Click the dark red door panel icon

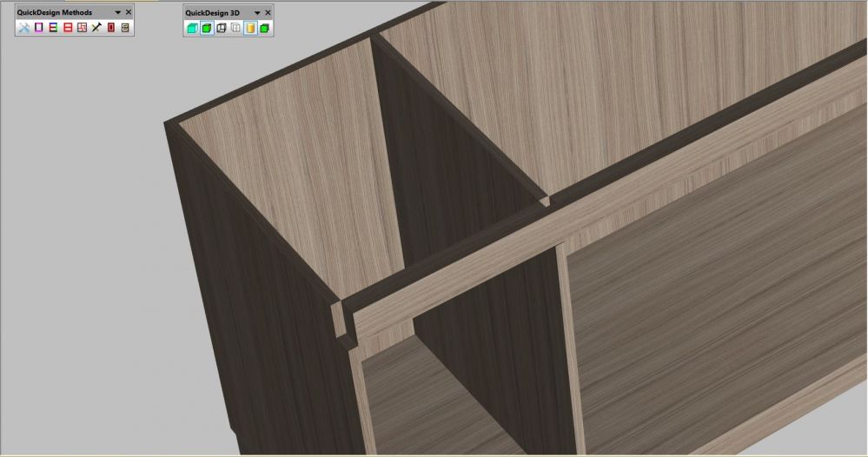[110, 27]
